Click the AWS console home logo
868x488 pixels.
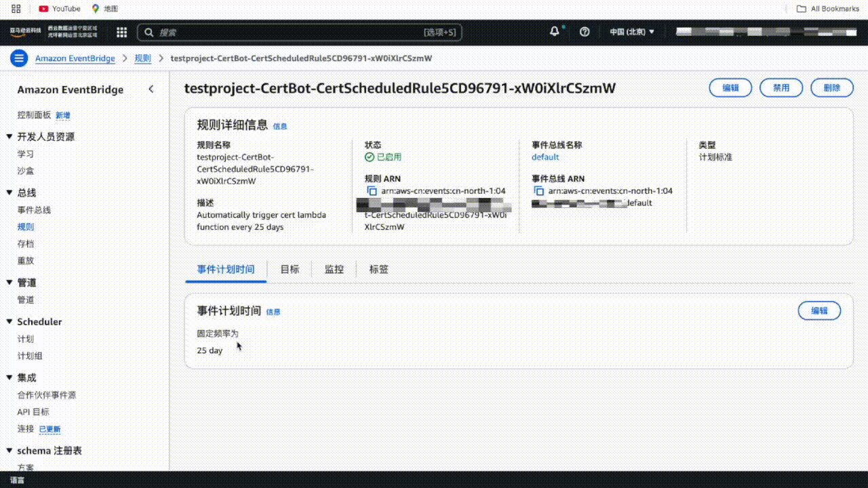(26, 31)
